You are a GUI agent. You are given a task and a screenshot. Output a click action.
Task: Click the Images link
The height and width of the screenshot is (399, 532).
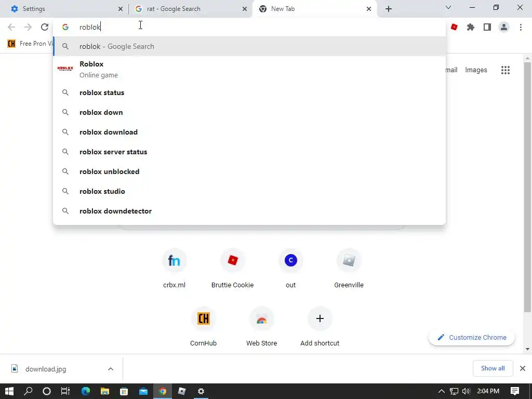[476, 70]
